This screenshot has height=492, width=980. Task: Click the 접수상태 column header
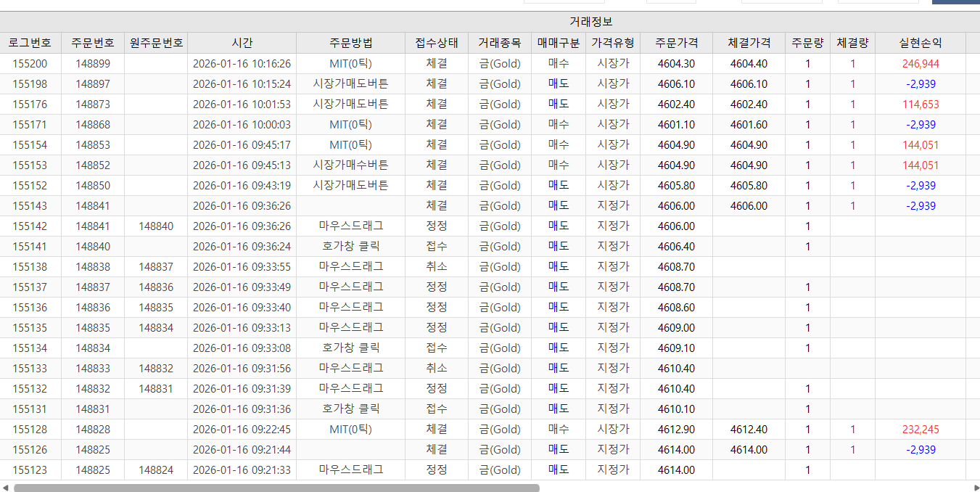point(437,43)
